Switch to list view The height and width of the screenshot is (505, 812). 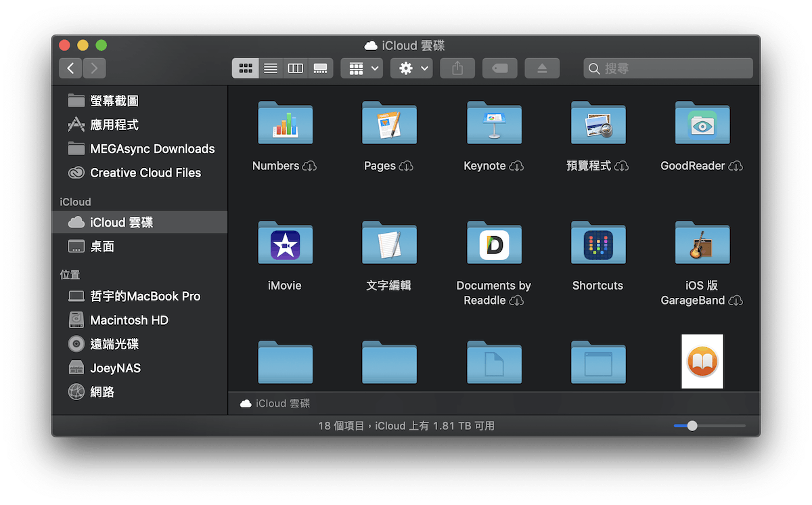pos(271,68)
